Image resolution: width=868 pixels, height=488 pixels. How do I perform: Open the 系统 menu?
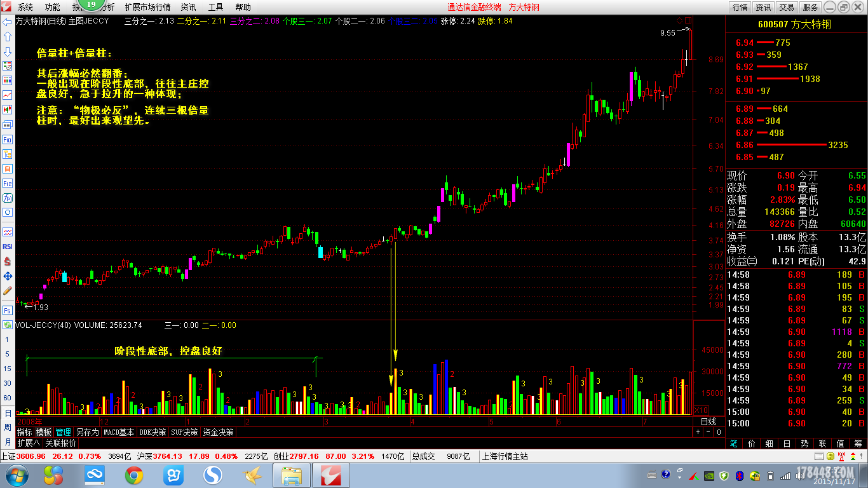(26, 7)
